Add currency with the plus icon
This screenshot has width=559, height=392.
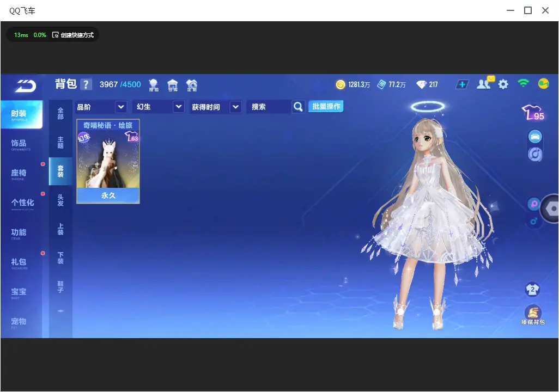(461, 84)
